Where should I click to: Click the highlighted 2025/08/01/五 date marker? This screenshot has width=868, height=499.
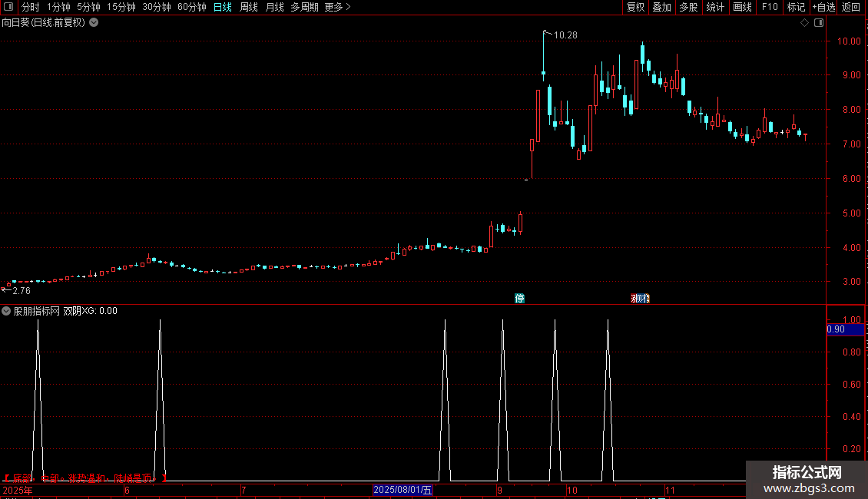tap(403, 490)
